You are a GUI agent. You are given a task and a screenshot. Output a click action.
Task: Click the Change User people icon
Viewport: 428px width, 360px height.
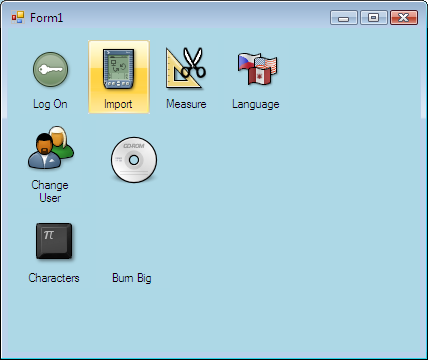point(51,147)
